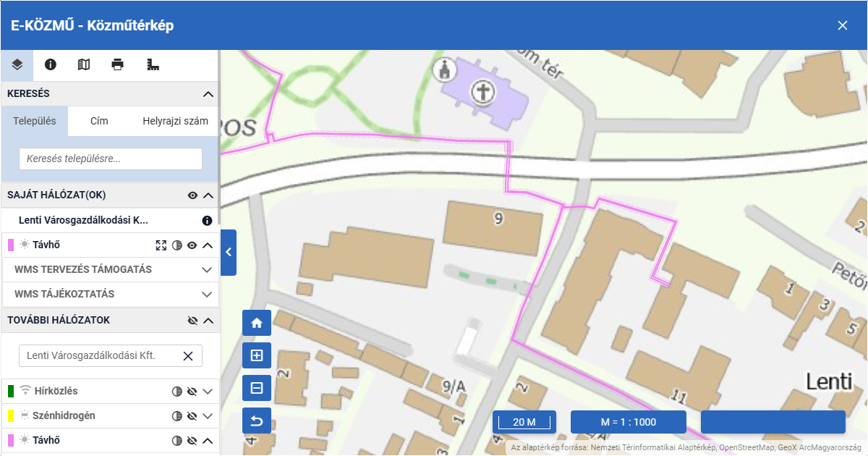Switch to Település search tab
The image size is (868, 456).
pos(35,121)
